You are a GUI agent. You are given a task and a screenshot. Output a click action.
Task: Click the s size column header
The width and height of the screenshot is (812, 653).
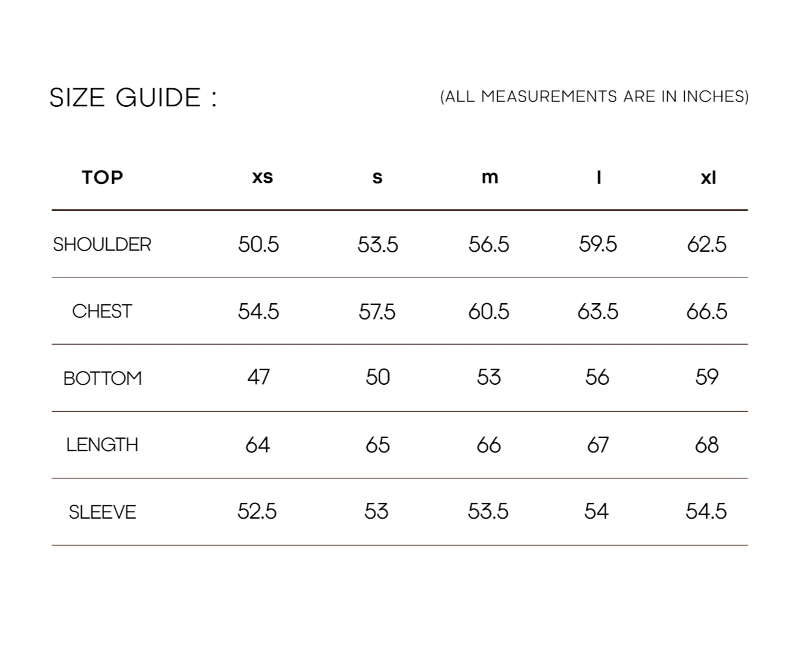click(x=377, y=177)
